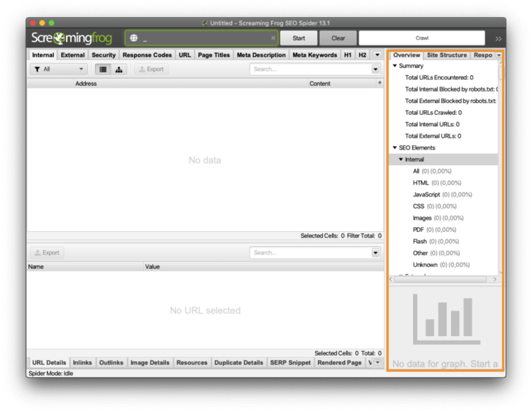Switch to tree view icon
This screenshot has width=532, height=412.
(x=118, y=69)
